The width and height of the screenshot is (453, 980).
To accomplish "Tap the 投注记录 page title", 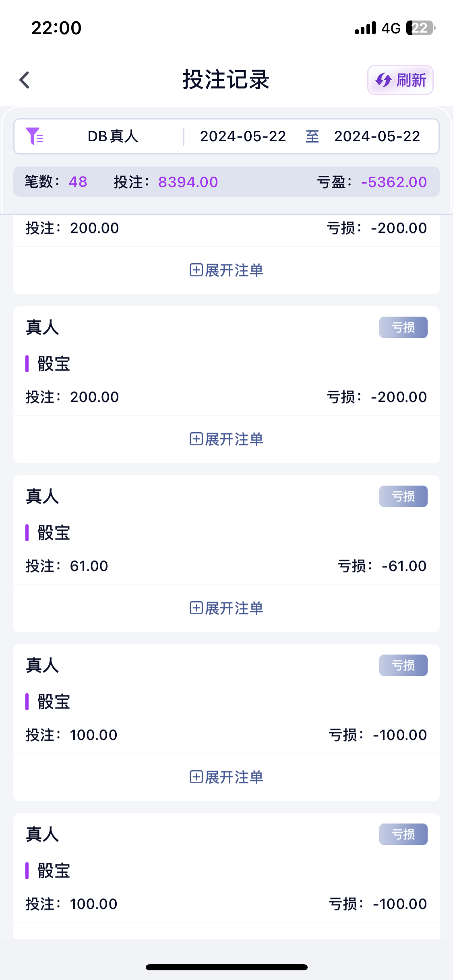I will click(x=226, y=79).
